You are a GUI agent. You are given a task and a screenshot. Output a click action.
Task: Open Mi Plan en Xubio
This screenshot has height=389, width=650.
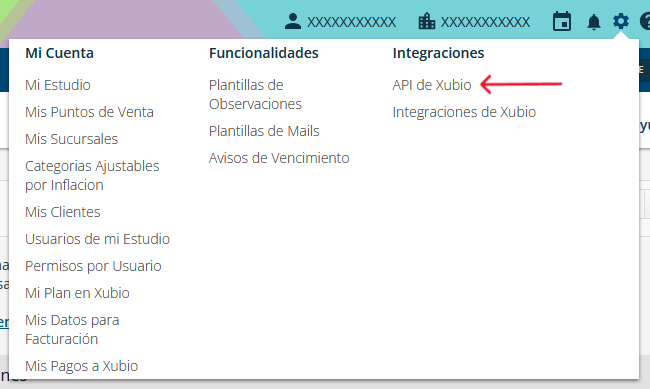[77, 293]
